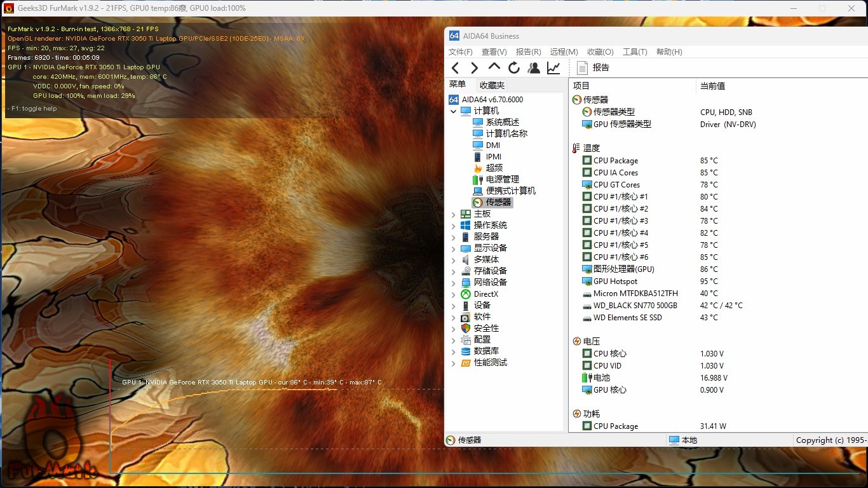Image resolution: width=868 pixels, height=488 pixels.
Task: Click the 存储设备 drive icon
Action: pyautogui.click(x=466, y=271)
